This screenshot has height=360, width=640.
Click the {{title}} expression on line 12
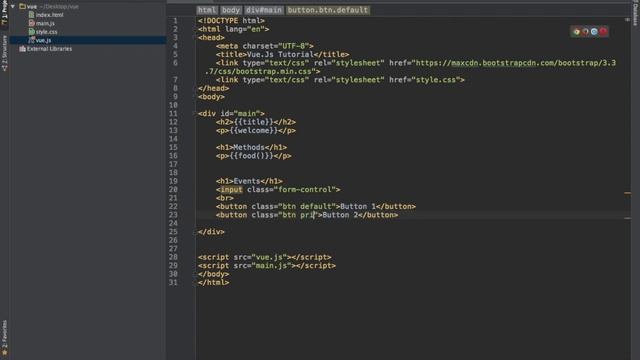[x=253, y=122]
